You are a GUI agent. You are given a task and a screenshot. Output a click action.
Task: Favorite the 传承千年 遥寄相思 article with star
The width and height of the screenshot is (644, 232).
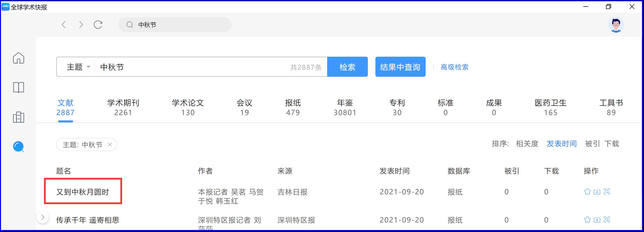[587, 220]
